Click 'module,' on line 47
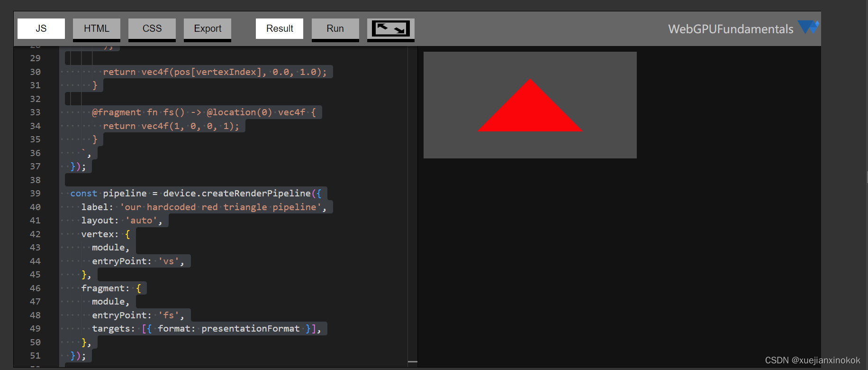The image size is (868, 370). point(111,302)
